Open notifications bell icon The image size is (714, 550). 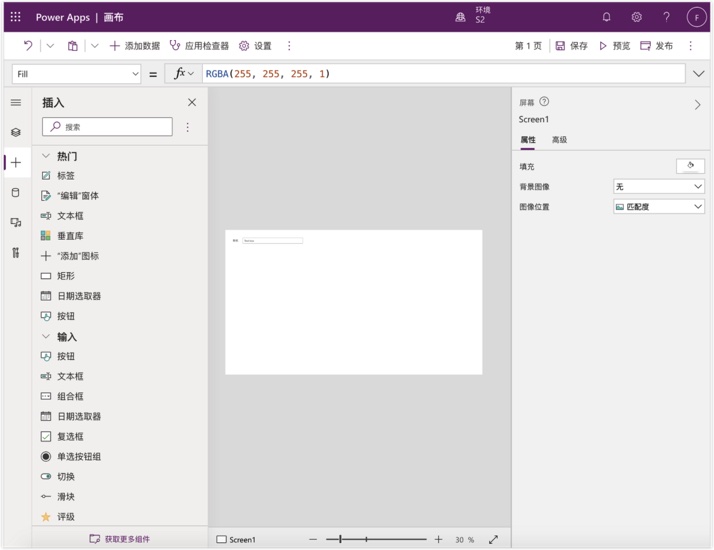coord(607,17)
